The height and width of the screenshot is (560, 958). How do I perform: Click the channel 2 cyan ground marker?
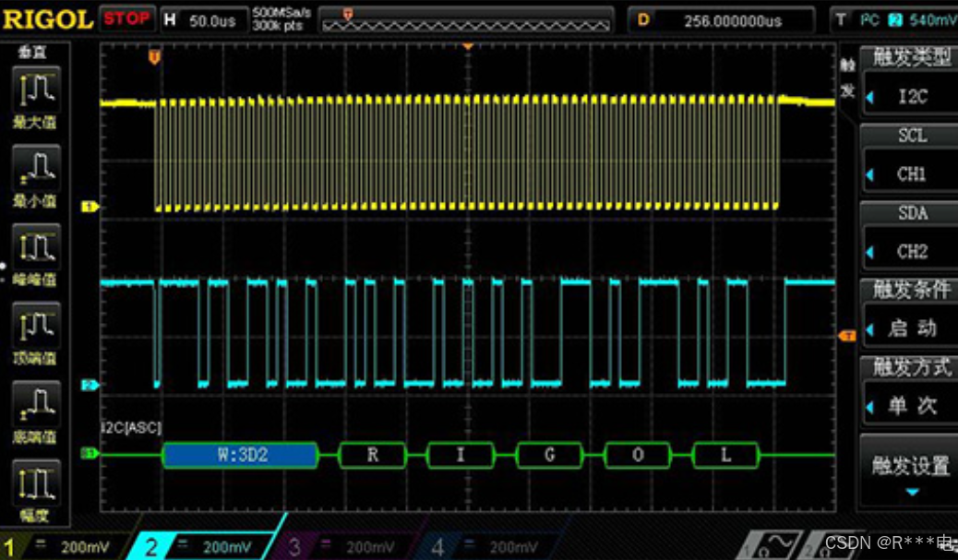coord(90,385)
